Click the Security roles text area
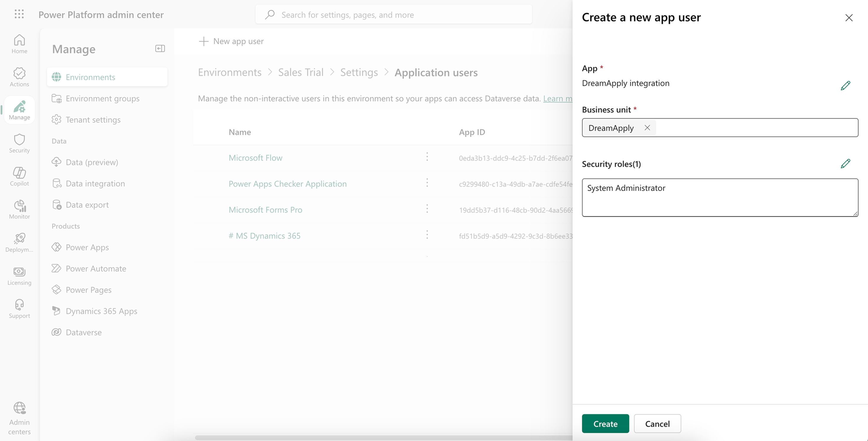 pos(720,197)
